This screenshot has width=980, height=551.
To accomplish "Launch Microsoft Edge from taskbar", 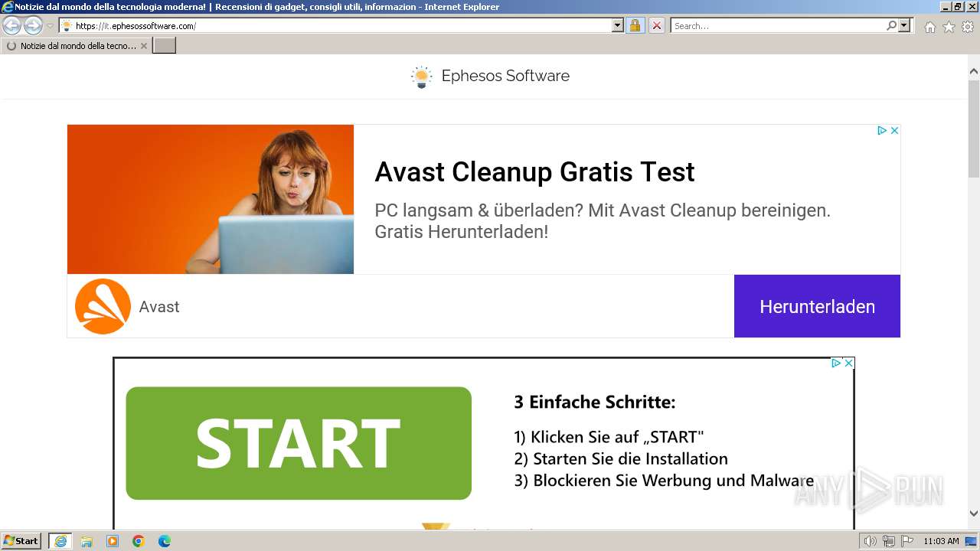I will (x=165, y=541).
